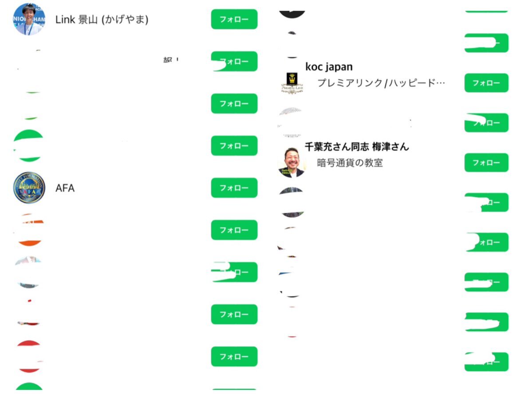The height and width of the screenshot is (394, 532).
Task: Follow the Link 景山 (かげやま) account
Action: point(234,20)
